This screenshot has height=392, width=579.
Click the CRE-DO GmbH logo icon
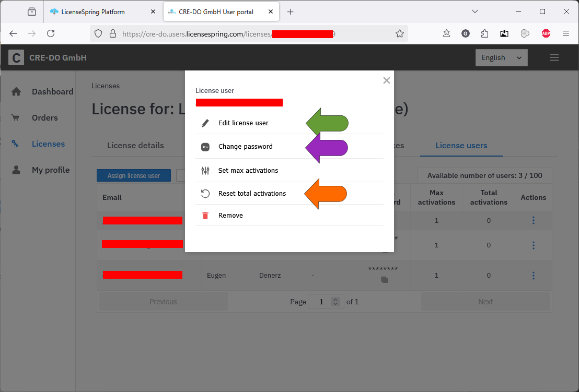16,57
